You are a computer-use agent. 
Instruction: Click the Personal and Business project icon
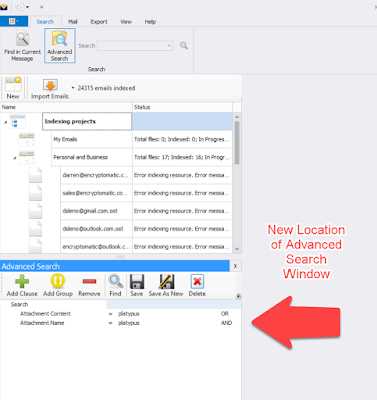click(x=27, y=157)
